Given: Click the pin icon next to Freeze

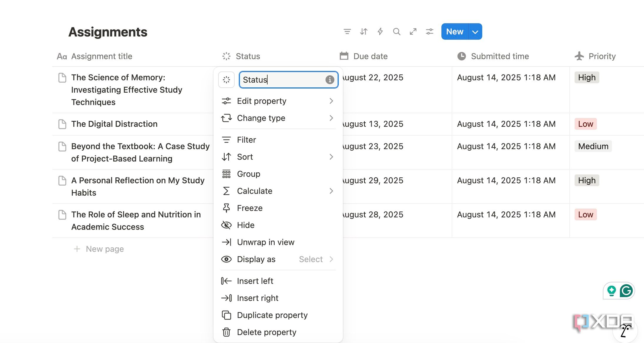Looking at the screenshot, I should pyautogui.click(x=226, y=208).
